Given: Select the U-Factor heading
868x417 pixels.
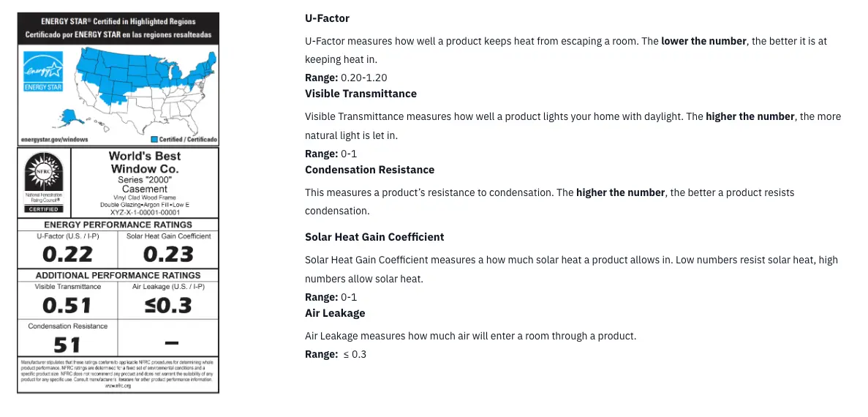Looking at the screenshot, I should (x=327, y=18).
